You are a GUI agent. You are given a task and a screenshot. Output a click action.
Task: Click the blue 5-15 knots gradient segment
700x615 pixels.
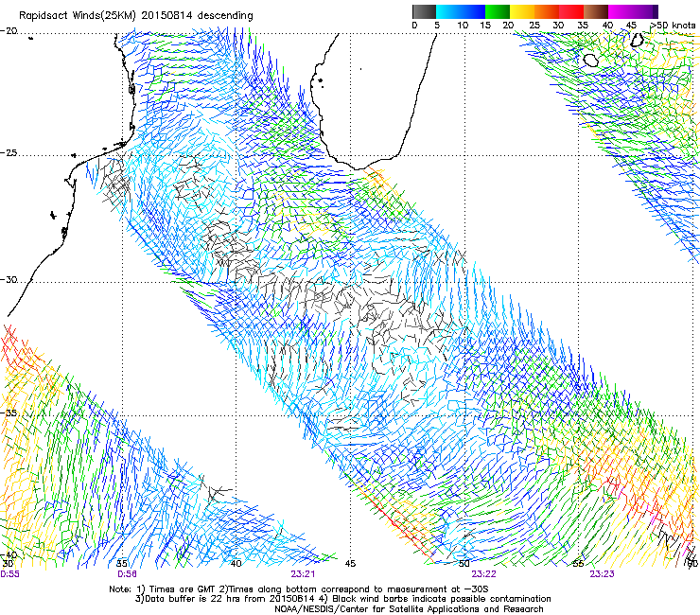461,11
